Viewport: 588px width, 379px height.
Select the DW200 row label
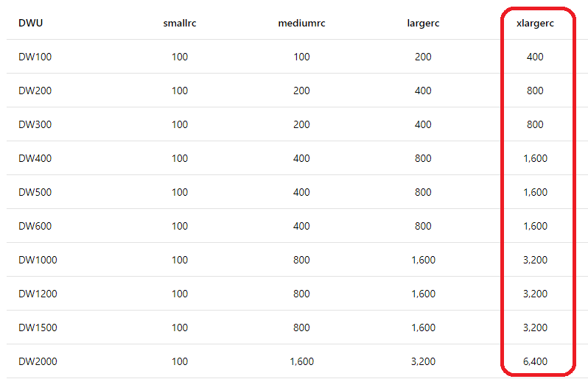click(x=35, y=91)
